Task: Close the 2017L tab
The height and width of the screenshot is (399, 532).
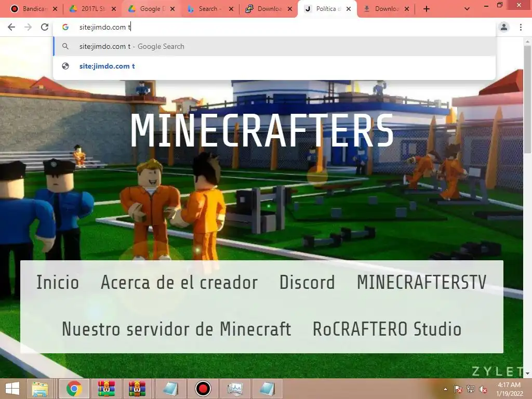Action: point(114,9)
